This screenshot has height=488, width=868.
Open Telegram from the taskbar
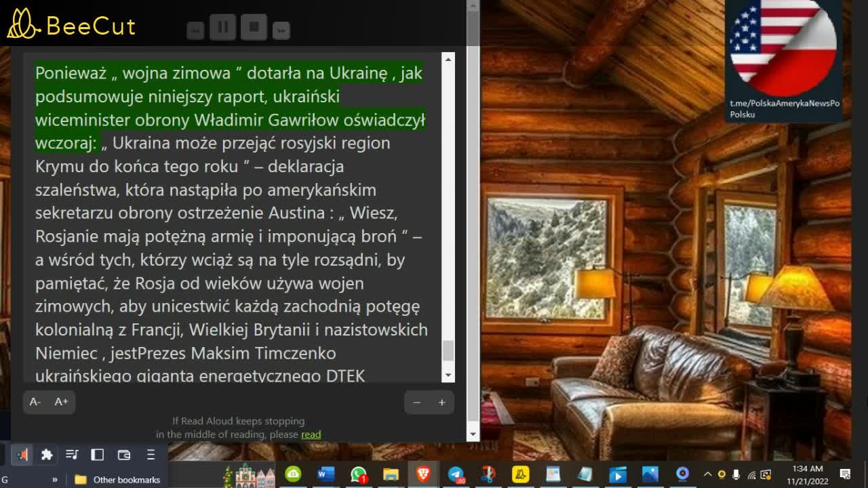click(456, 474)
